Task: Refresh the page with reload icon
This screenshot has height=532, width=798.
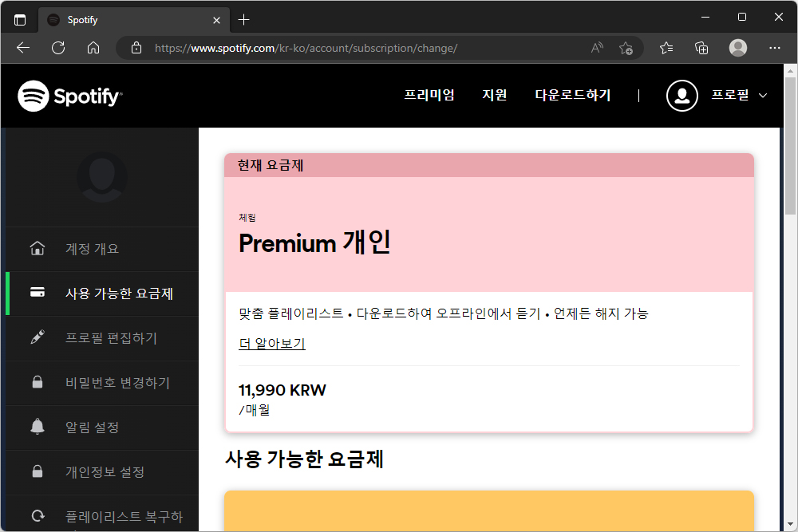Action: point(58,48)
